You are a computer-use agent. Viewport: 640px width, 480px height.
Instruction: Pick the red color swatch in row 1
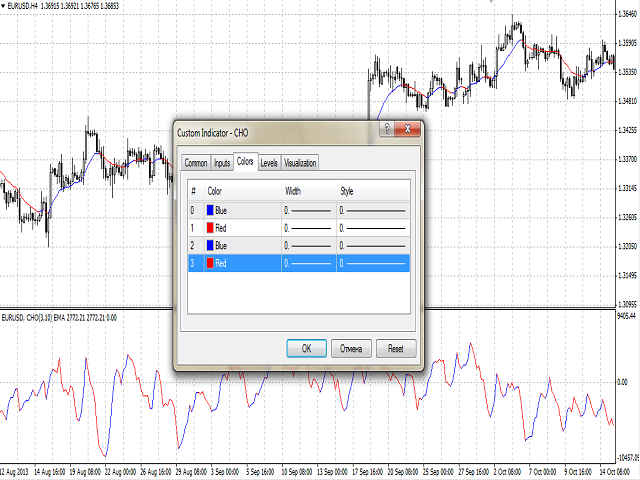(x=210, y=228)
